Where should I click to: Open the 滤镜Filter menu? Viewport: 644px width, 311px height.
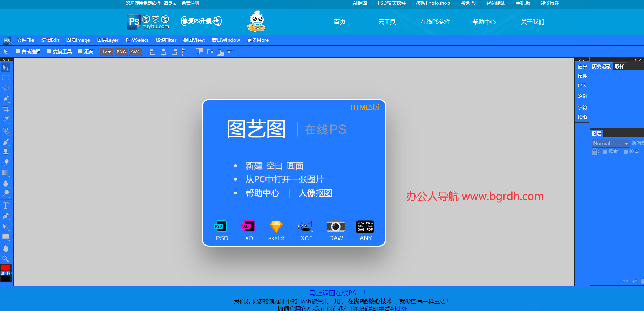click(x=166, y=40)
